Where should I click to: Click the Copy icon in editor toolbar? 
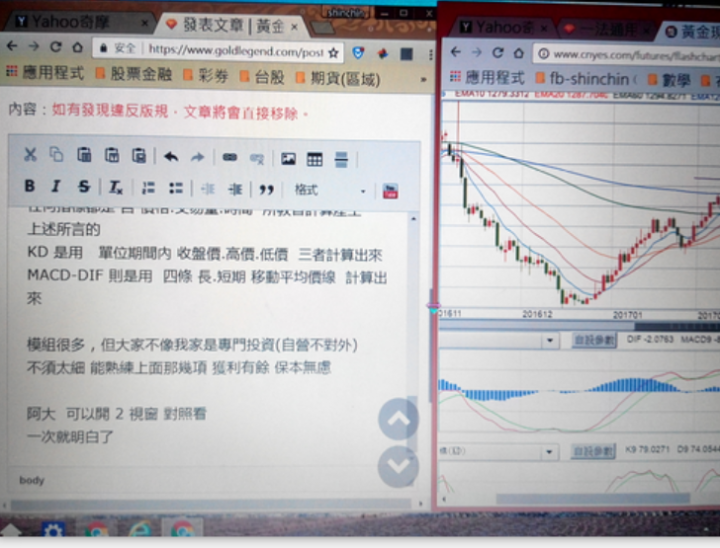point(56,155)
